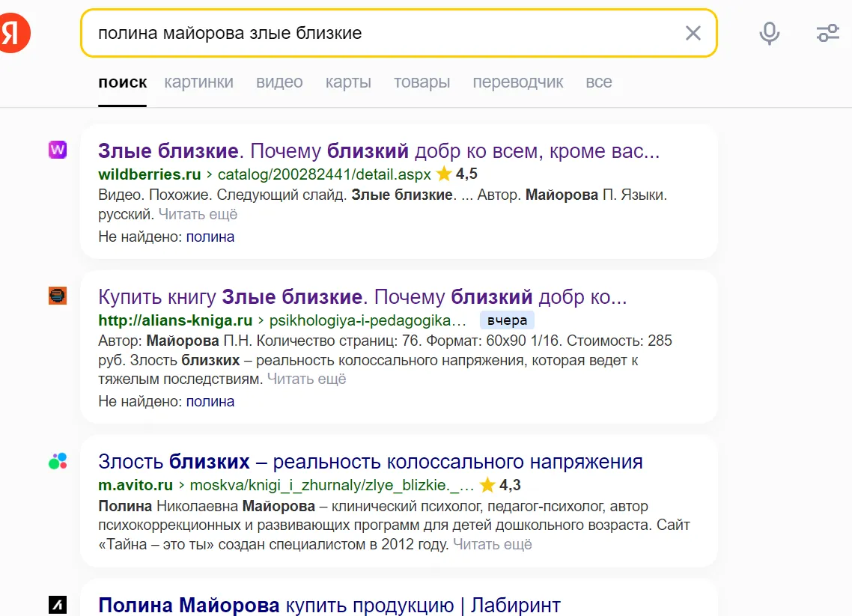Open the товары tab
Image resolution: width=852 pixels, height=616 pixels.
[x=422, y=82]
